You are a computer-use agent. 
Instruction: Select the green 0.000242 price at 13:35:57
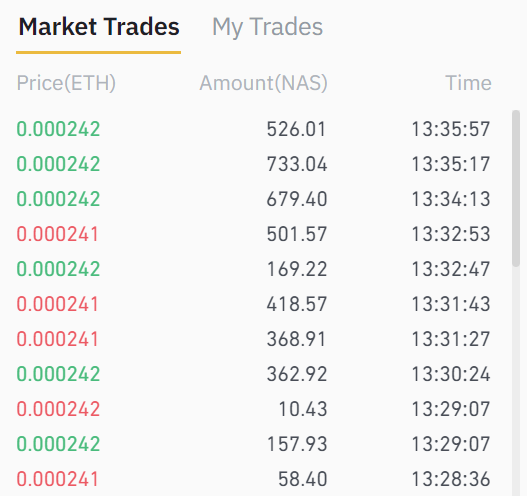(58, 129)
